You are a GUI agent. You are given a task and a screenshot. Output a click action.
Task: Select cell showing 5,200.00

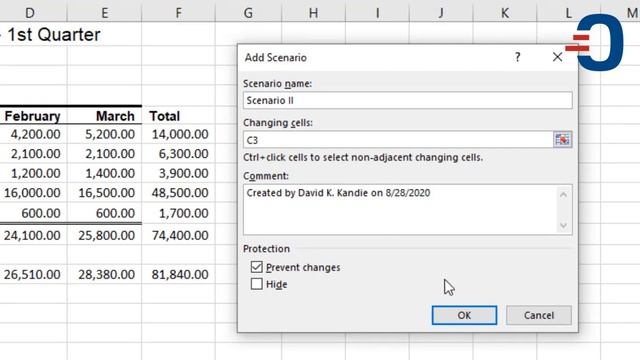point(104,134)
